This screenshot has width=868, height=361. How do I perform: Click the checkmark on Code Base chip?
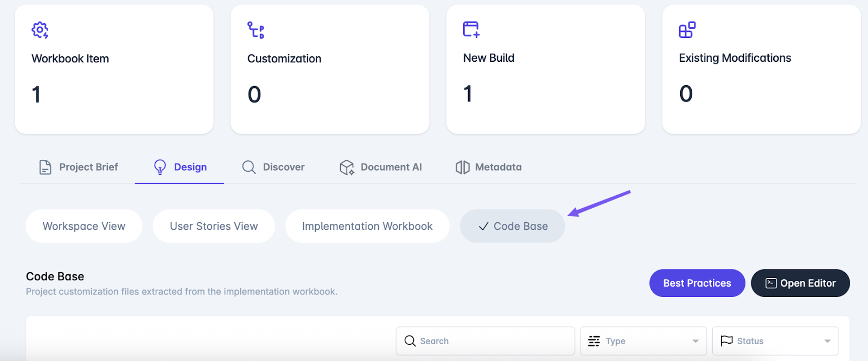point(483,227)
